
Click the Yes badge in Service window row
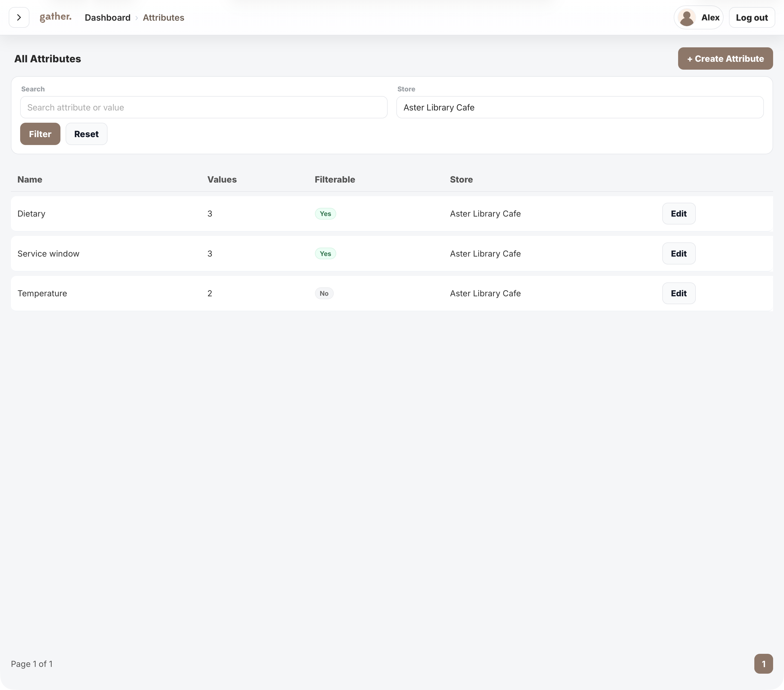pos(325,254)
